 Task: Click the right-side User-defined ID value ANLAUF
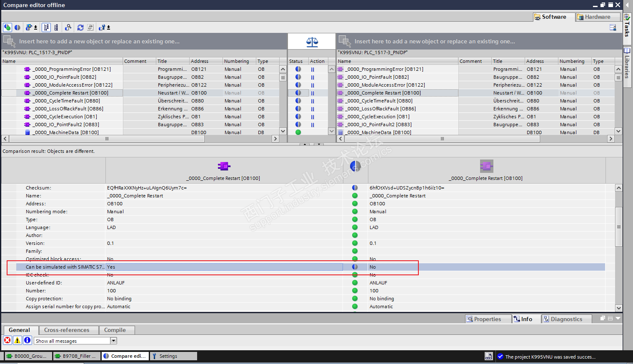click(x=378, y=283)
